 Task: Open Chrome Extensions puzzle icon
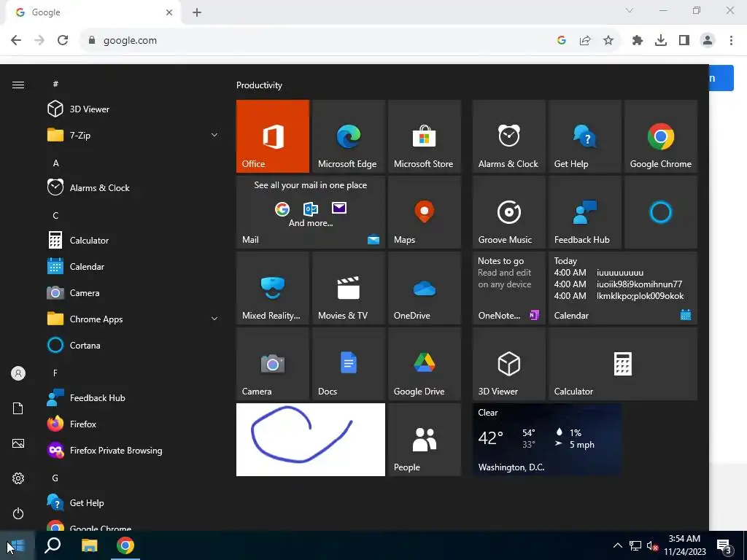click(638, 41)
